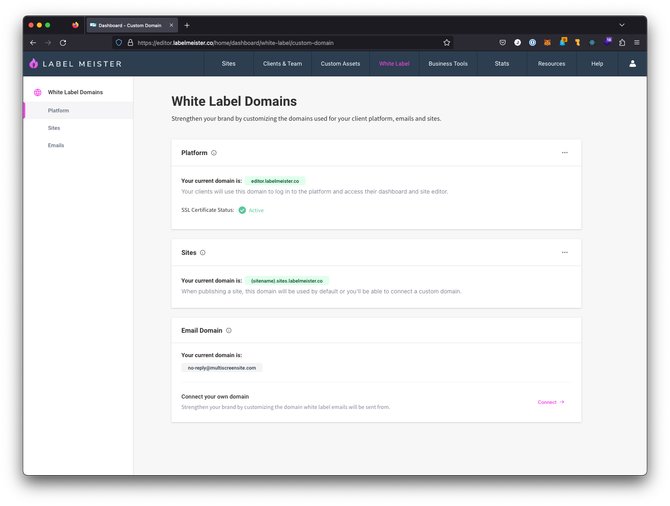Click Connect link for email domain
670x506 pixels.
point(551,402)
